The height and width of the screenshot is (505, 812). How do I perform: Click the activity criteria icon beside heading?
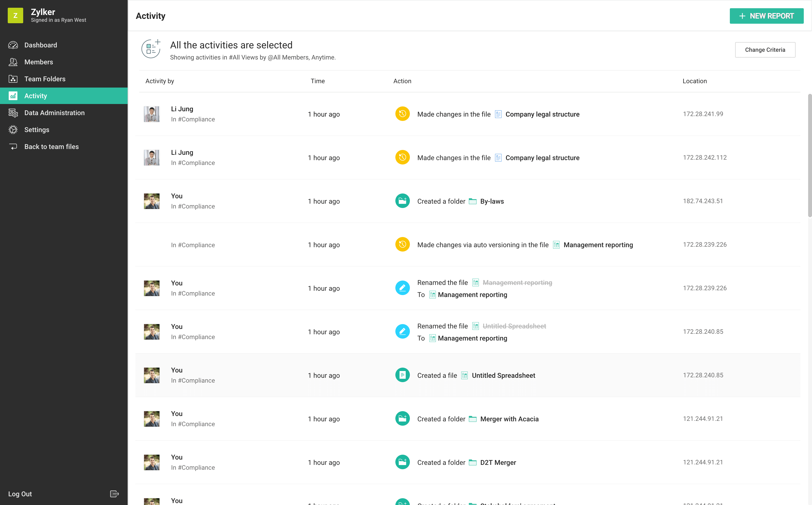click(151, 49)
